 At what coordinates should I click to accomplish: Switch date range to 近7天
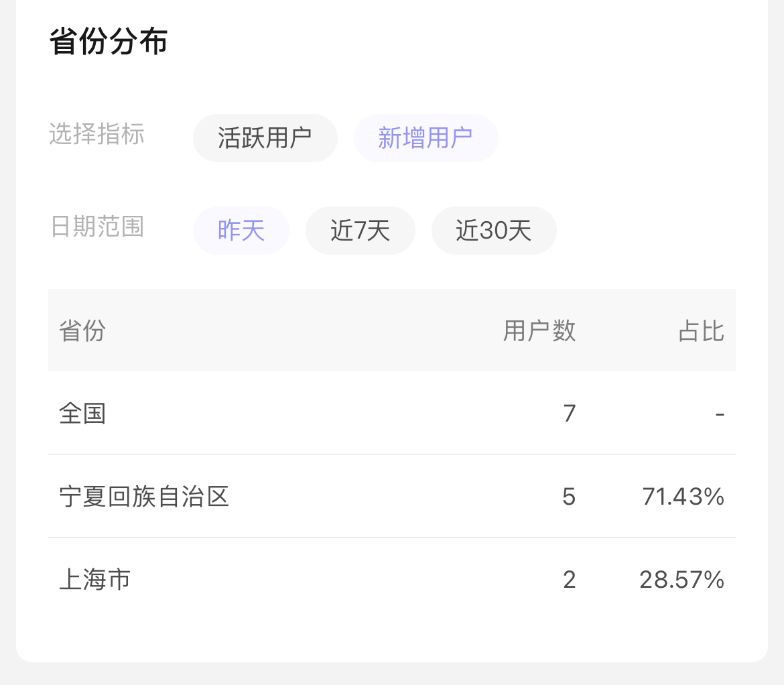[x=360, y=231]
